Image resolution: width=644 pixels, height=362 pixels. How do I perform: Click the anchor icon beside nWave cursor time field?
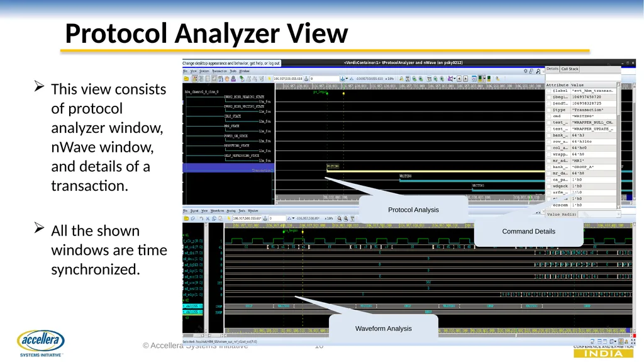(265, 218)
